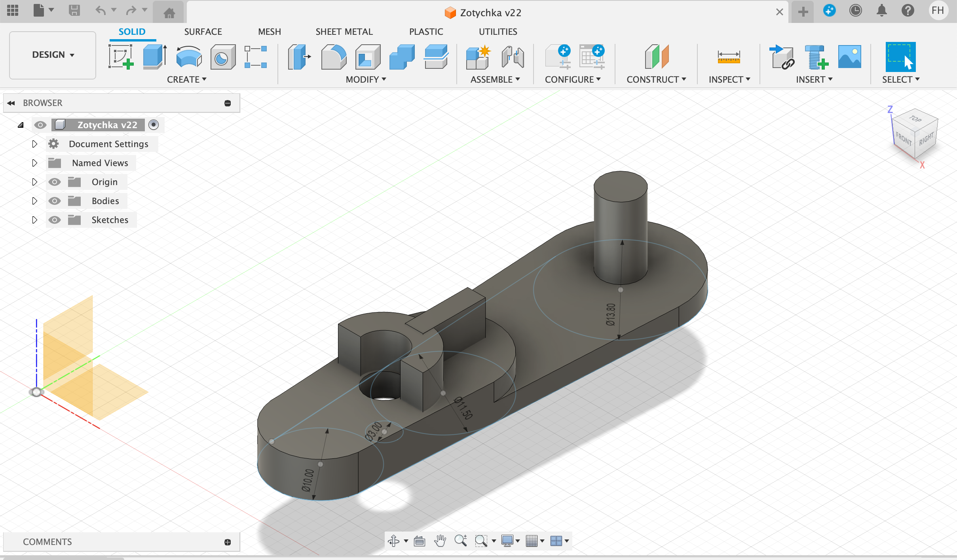Viewport: 957px width, 560px height.
Task: Select the Midplane construct tool
Action: 657,57
